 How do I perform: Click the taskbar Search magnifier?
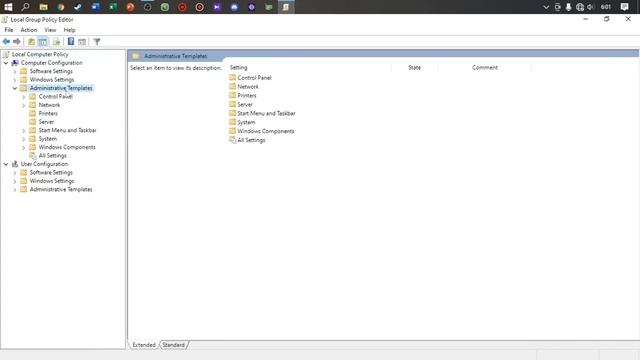coord(25,7)
